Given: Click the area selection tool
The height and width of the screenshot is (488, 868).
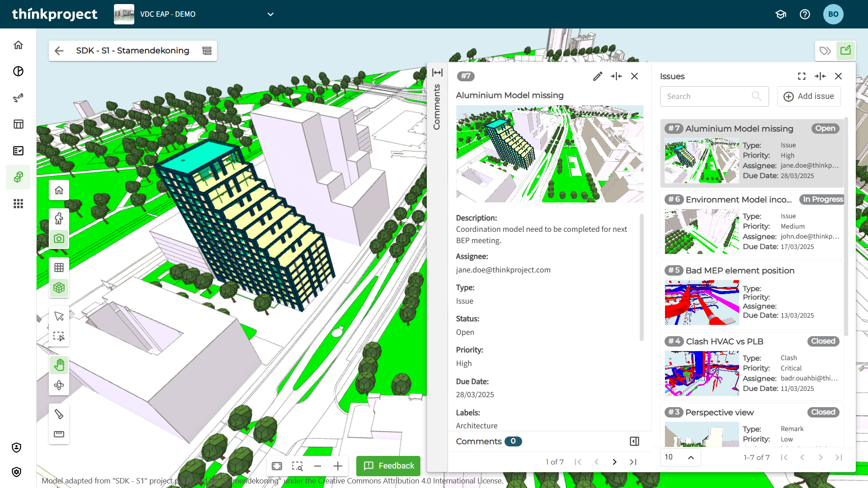Looking at the screenshot, I should (59, 336).
